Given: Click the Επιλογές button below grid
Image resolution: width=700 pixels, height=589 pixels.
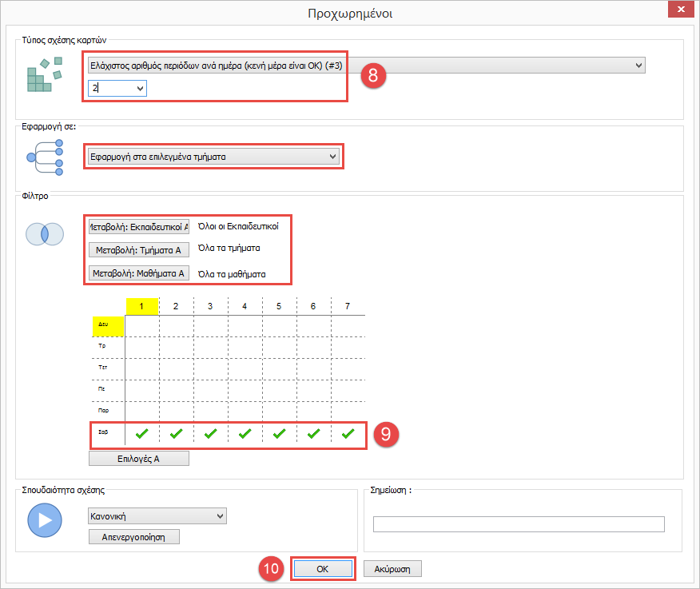Looking at the screenshot, I should click(x=138, y=458).
